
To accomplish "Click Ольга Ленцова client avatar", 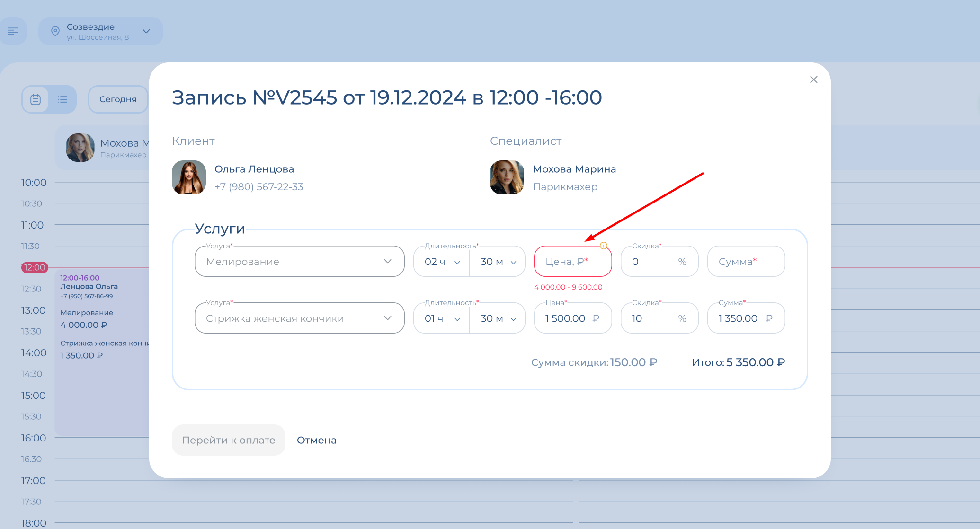I will tap(189, 177).
